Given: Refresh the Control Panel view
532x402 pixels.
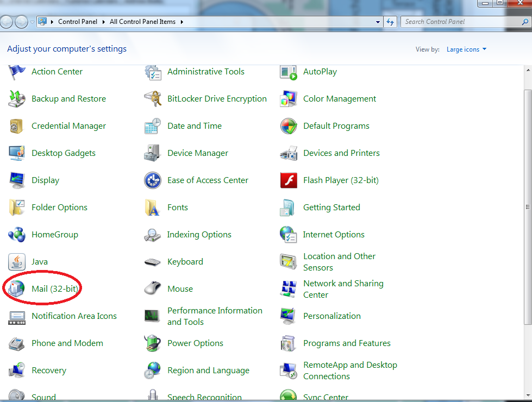Looking at the screenshot, I should pyautogui.click(x=390, y=22).
